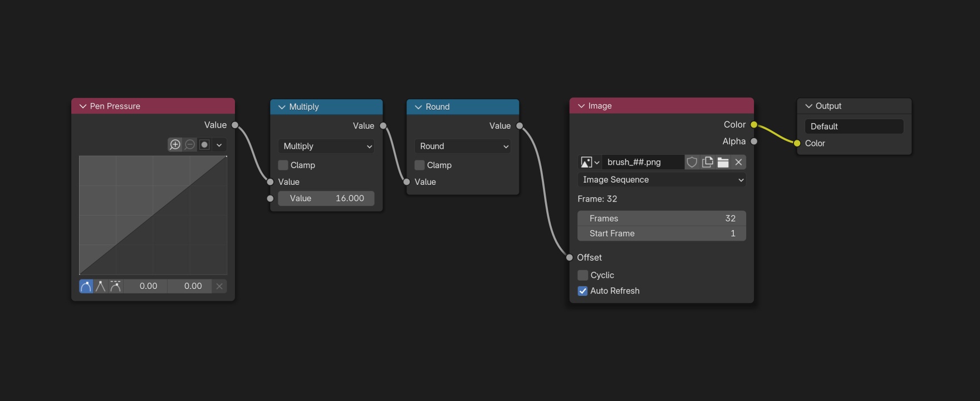Open the Multiply operation dropdown
980x401 pixels.
pyautogui.click(x=326, y=146)
